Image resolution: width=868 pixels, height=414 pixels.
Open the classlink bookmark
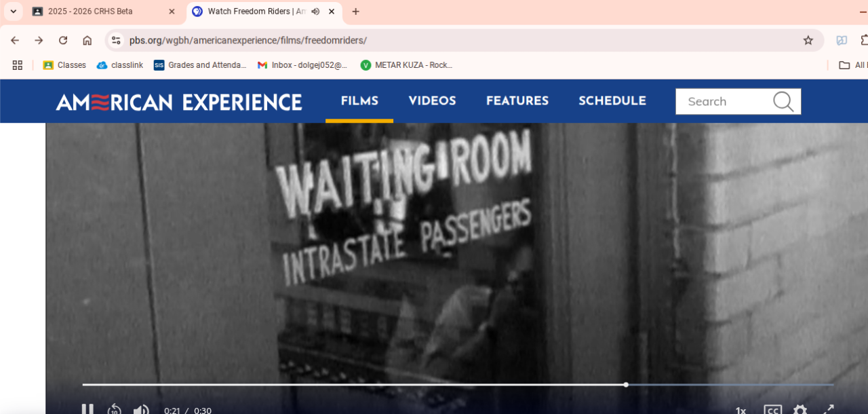[x=120, y=65]
